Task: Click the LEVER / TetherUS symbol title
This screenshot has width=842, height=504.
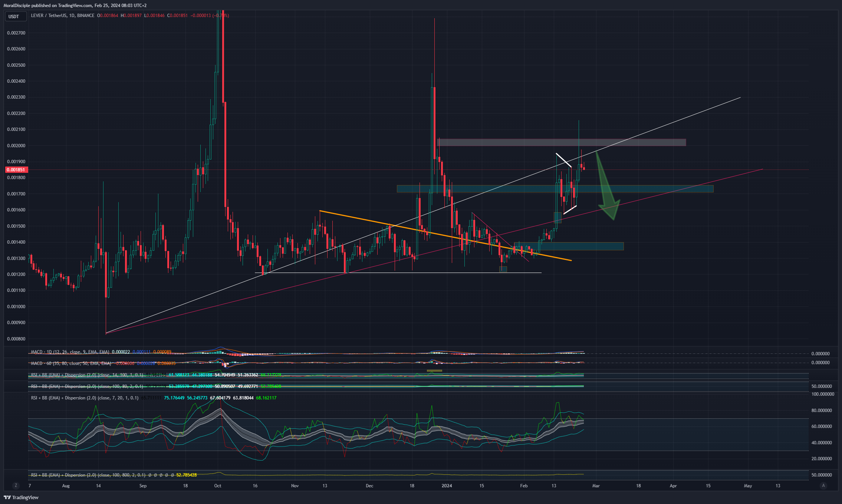Action: coord(63,16)
